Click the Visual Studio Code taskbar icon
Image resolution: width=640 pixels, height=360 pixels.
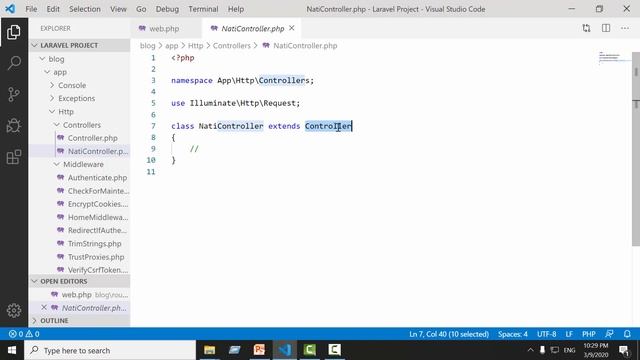pyautogui.click(x=284, y=350)
